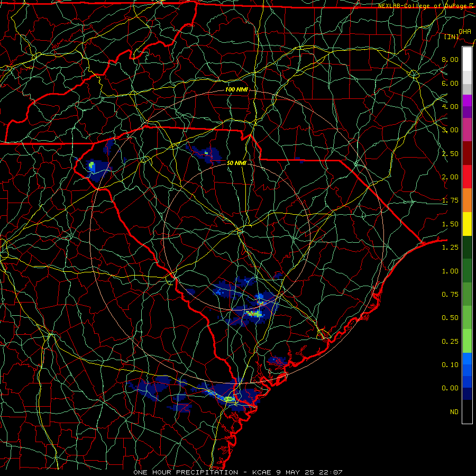Viewport: 476px width, 476px height.
Task: Click the 4.00 legend value
Action: click(450, 106)
